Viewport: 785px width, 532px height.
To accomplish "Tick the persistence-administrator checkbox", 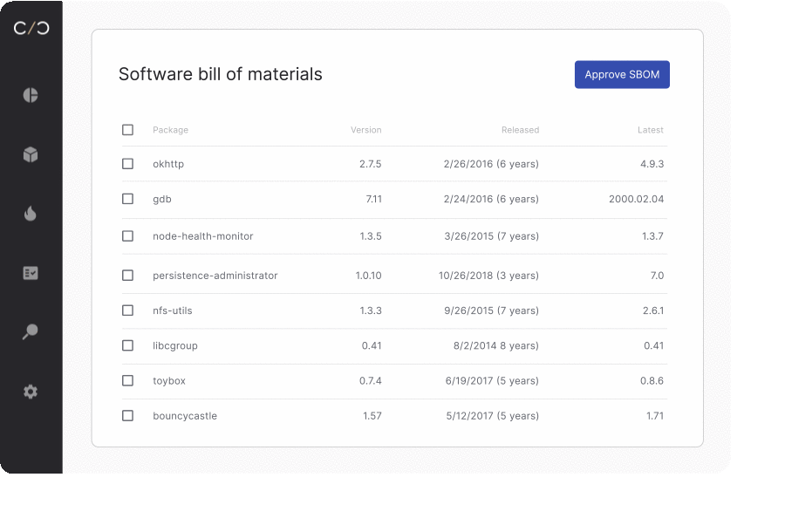I will [x=127, y=276].
